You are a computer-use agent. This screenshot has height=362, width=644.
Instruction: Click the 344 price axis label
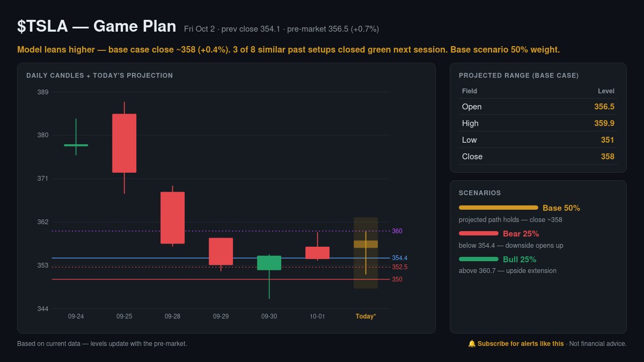click(42, 309)
